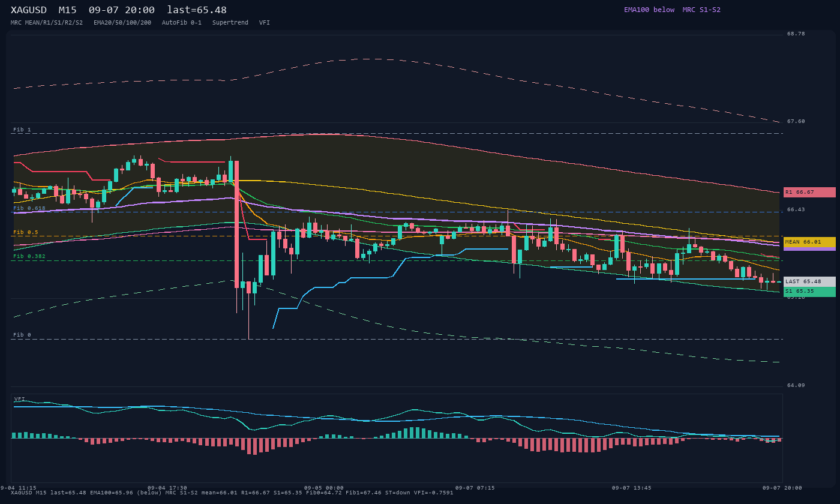Click the Fib 1 level label
Image resolution: width=840 pixels, height=504 pixels.
tap(22, 130)
